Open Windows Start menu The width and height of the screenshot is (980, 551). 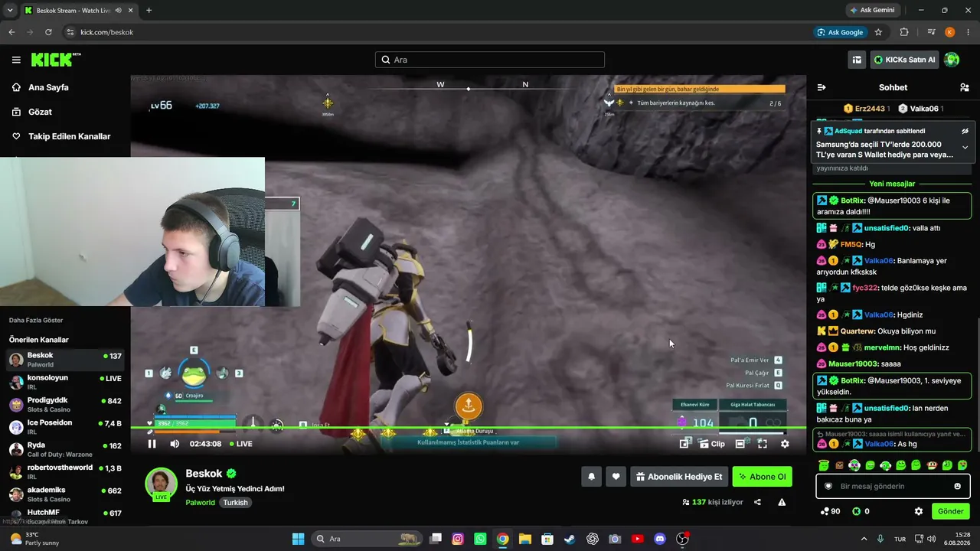(298, 539)
